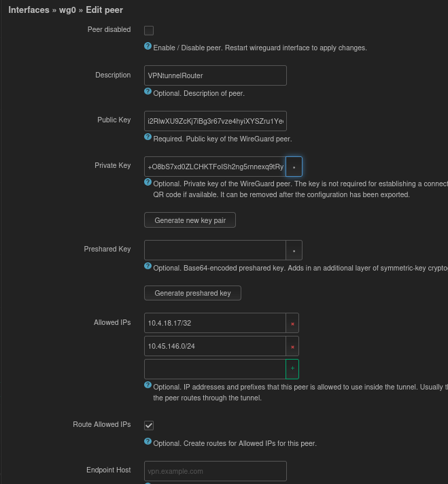The width and height of the screenshot is (448, 484).
Task: Click help icon beside Enable / Disable peer
Action: pyautogui.click(x=148, y=46)
